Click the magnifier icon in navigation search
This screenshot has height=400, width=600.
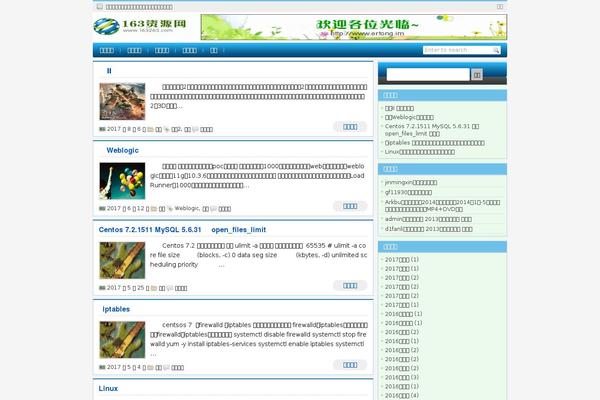496,50
